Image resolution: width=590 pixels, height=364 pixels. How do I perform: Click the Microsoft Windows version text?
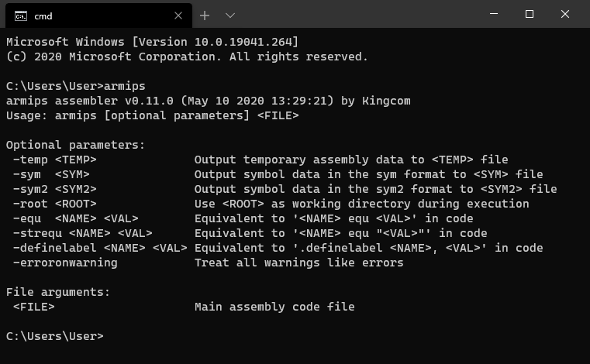(x=153, y=42)
